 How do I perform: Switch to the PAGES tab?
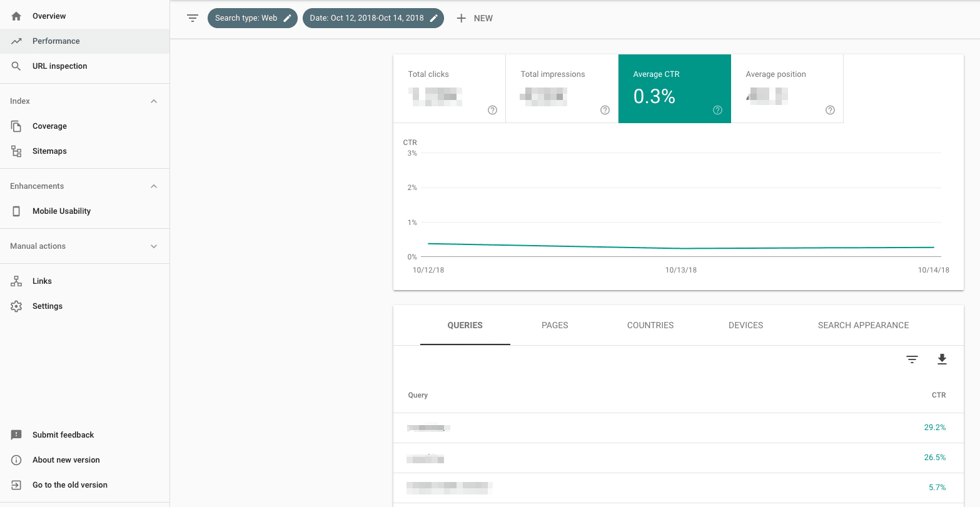pos(555,325)
